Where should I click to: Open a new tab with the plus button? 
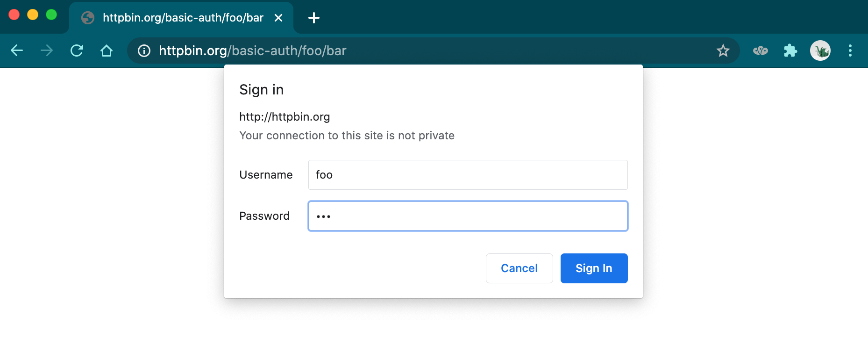point(313,18)
